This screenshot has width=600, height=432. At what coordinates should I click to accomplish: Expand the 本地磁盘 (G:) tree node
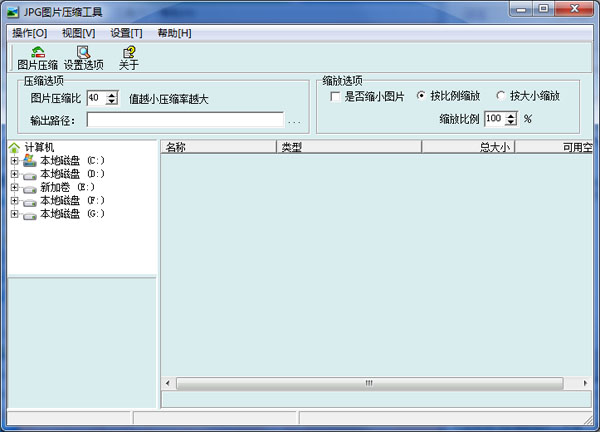pyautogui.click(x=15, y=214)
